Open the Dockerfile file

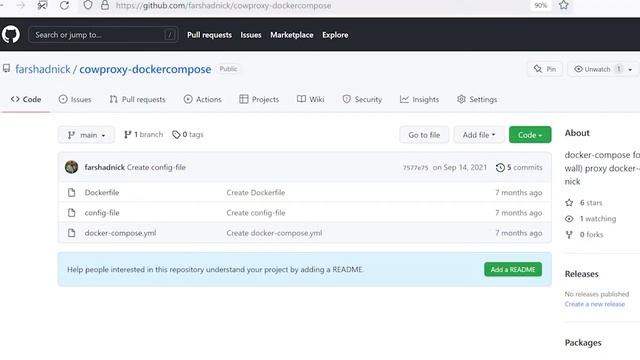click(x=102, y=192)
